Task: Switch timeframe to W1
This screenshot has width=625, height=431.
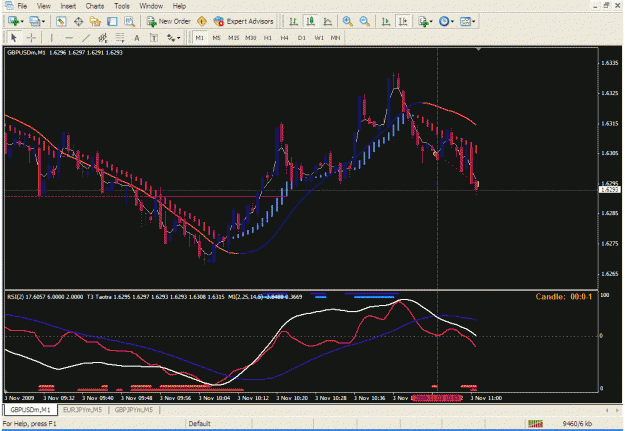Action: (x=319, y=38)
